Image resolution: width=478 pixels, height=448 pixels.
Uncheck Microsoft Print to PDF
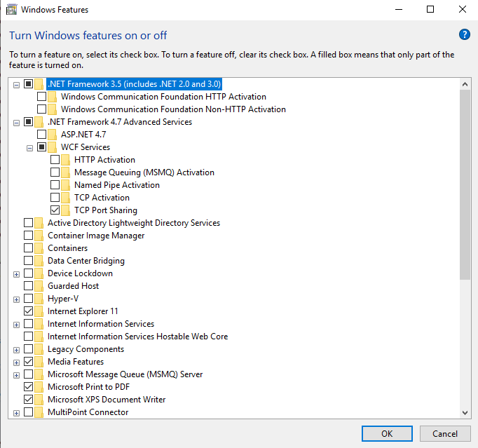[28, 386]
